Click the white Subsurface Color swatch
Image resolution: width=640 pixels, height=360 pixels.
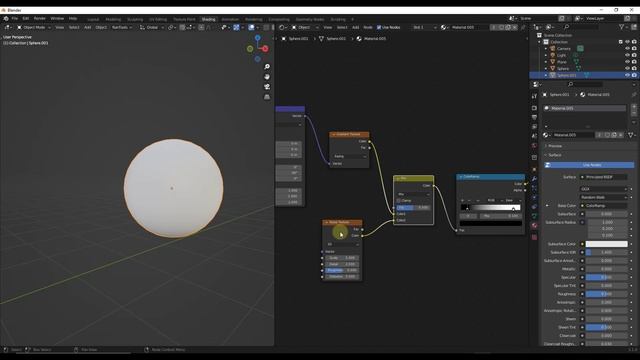coord(607,244)
